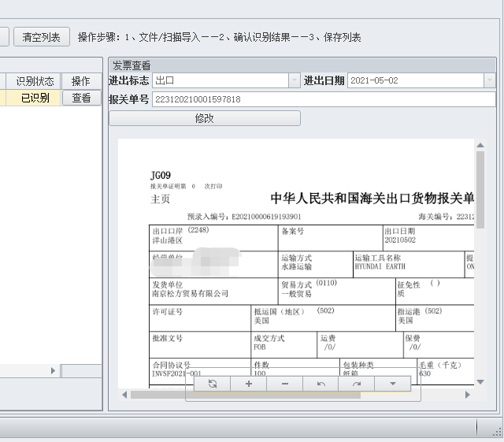This screenshot has height=442, width=504.
Task: Open the 进出标志 dropdown
Action: coord(295,80)
